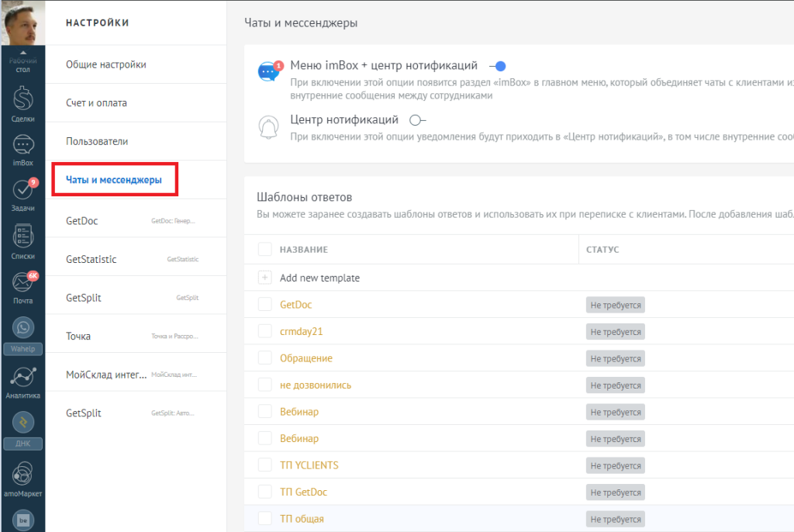The width and height of the screenshot is (794, 532).
Task: Open the Сделки section in the sidebar
Action: 22,102
